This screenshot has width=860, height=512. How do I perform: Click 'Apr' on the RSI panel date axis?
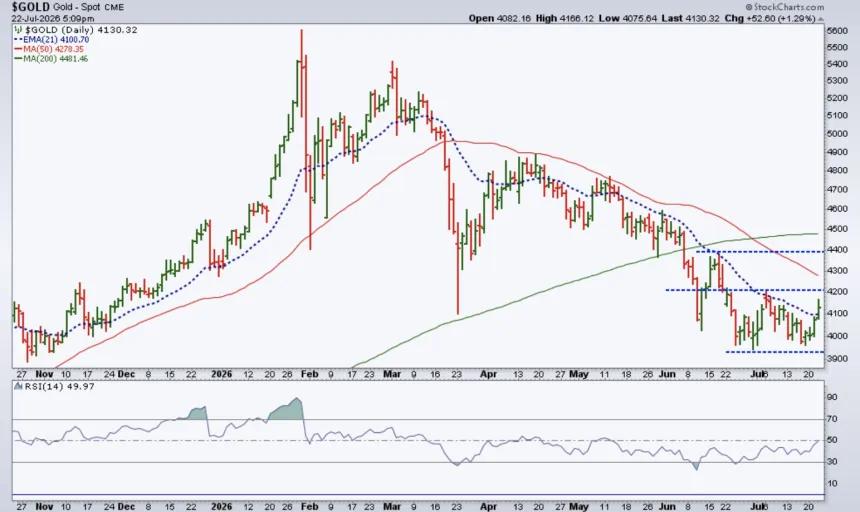pyautogui.click(x=488, y=507)
